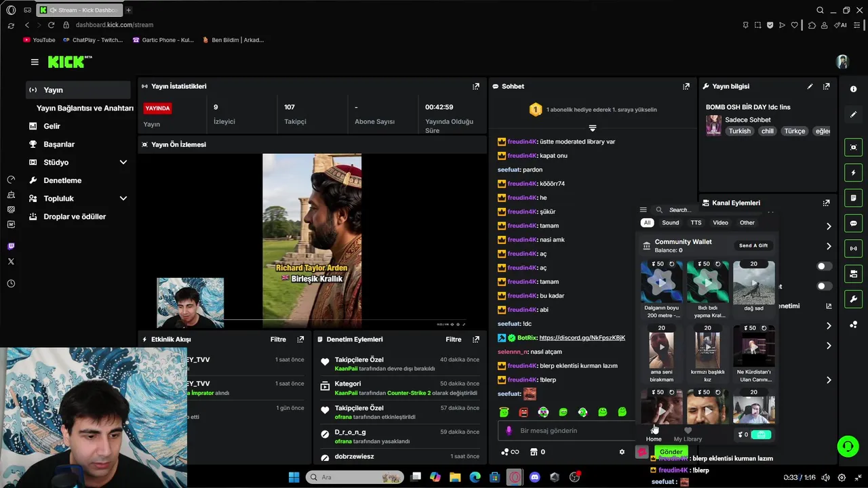Click the info icon in right toolbar
868x488 pixels.
(x=853, y=89)
